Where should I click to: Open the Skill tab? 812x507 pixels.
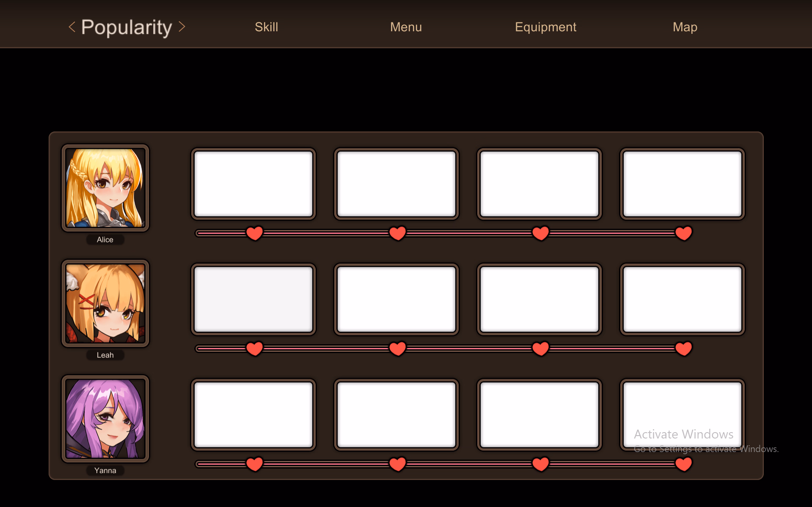click(x=266, y=27)
